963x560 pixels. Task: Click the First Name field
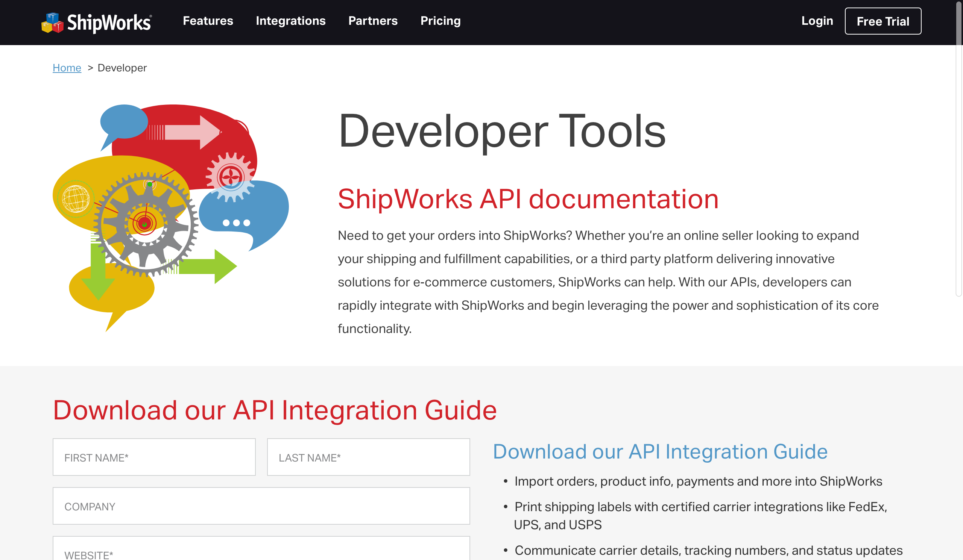[x=154, y=457]
